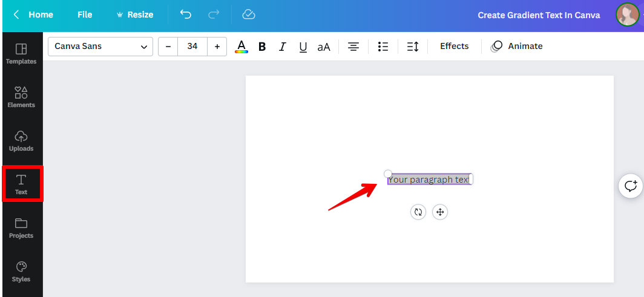Increase font size with plus button
Screen dimensions: 644x297
217,47
